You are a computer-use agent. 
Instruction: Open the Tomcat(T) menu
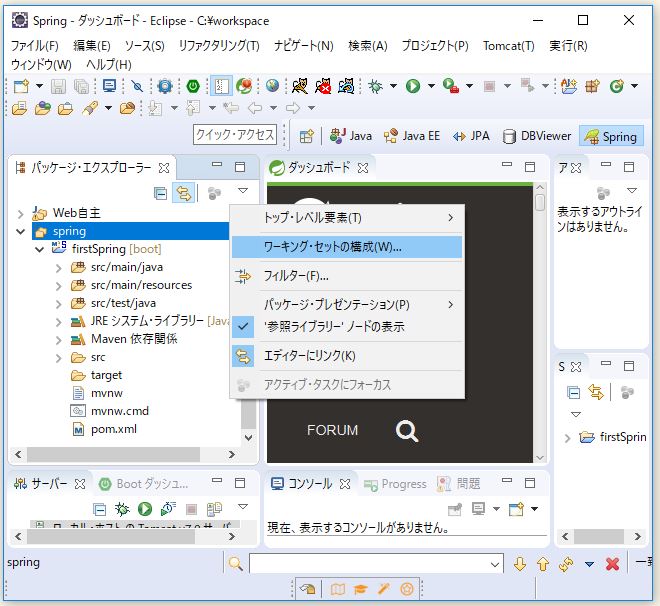tap(508, 45)
